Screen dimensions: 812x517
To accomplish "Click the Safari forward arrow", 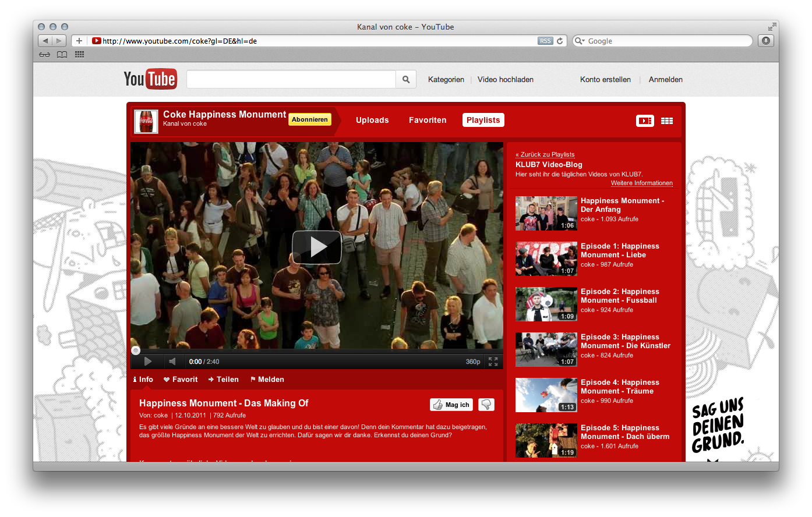I will [59, 41].
